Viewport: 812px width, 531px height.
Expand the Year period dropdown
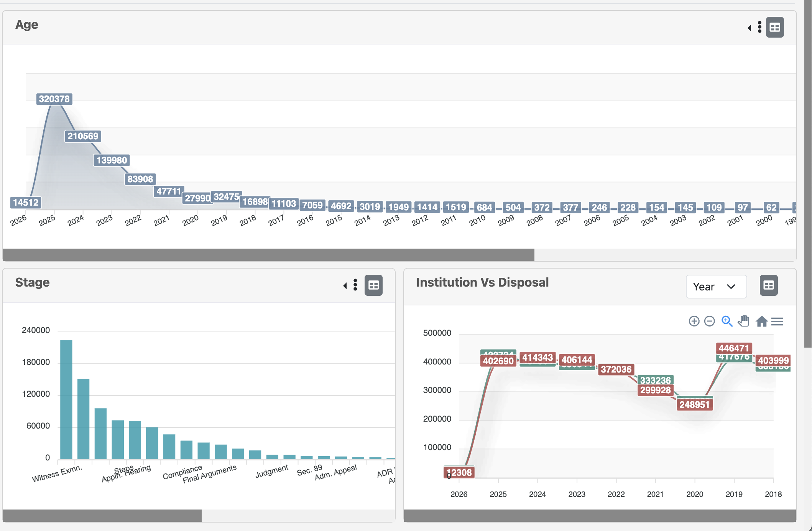point(715,287)
